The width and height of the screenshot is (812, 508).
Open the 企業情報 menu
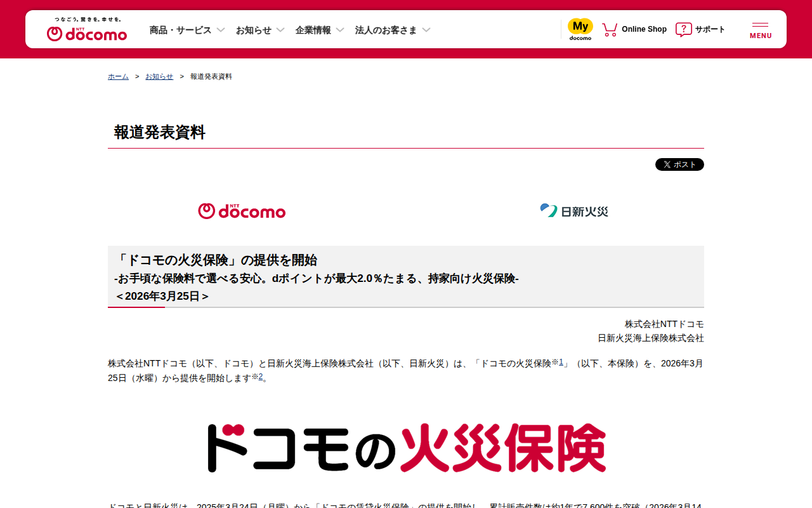(313, 30)
